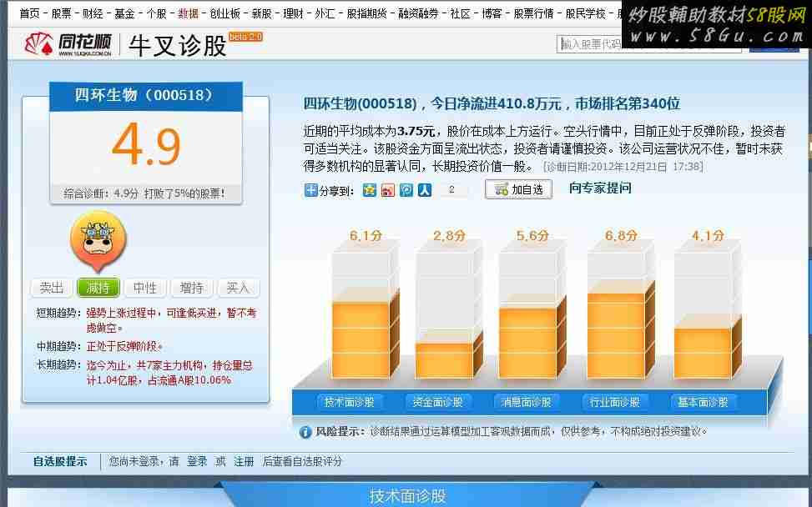Open 股票行情 in top navigation
The image size is (812, 507).
click(533, 14)
